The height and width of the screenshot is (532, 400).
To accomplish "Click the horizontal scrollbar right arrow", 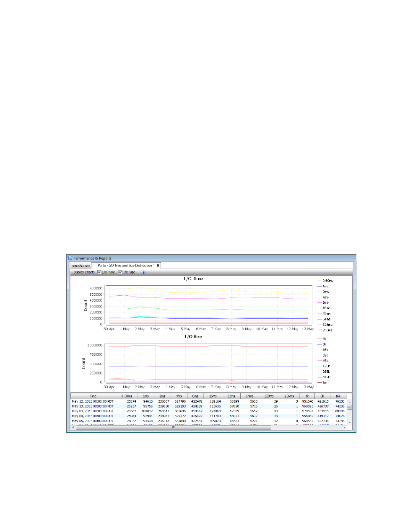I will (x=345, y=427).
